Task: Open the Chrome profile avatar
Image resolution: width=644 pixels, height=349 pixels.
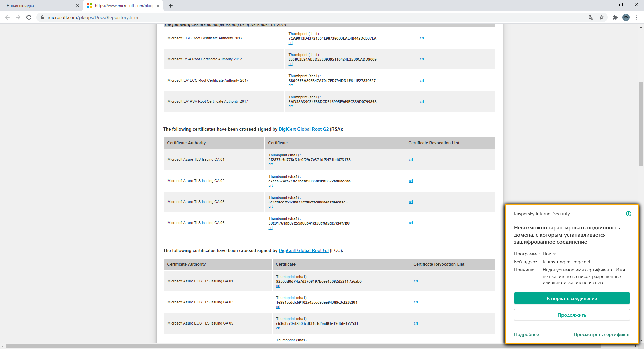Action: (626, 17)
